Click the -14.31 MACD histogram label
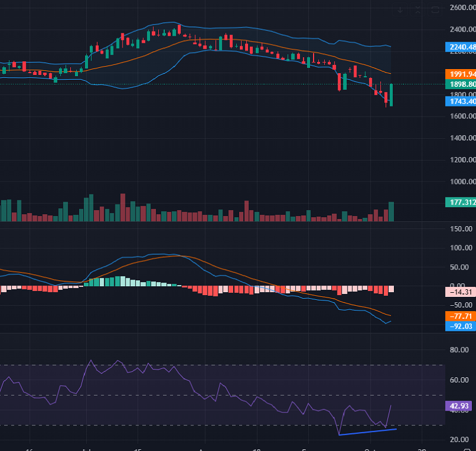This screenshot has width=476, height=451. click(x=460, y=292)
